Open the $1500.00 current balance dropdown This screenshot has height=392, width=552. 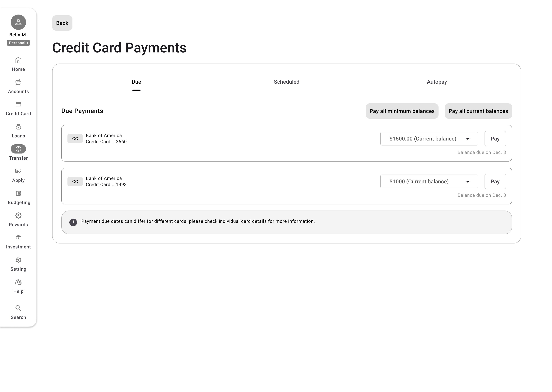click(x=429, y=139)
